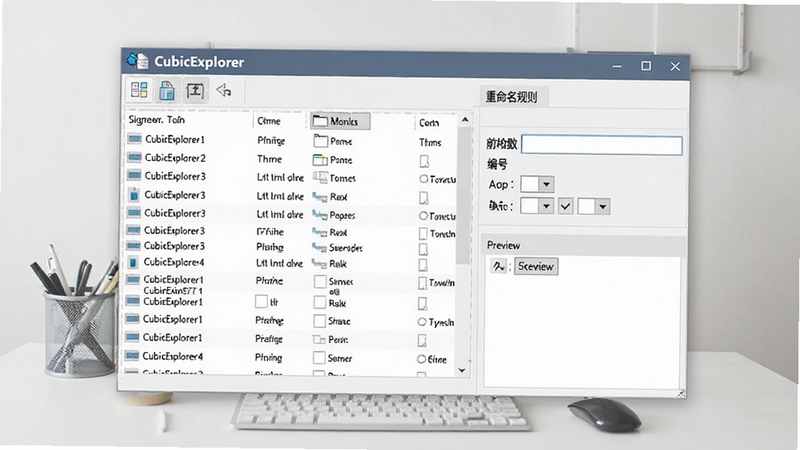Open the 重命名规则 tab

pyautogui.click(x=514, y=97)
